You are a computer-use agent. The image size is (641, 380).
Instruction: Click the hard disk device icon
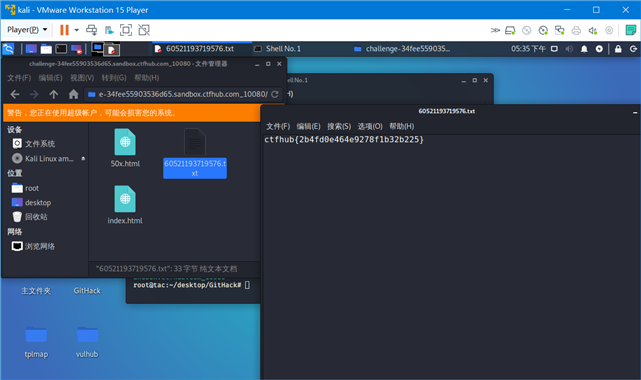point(510,30)
